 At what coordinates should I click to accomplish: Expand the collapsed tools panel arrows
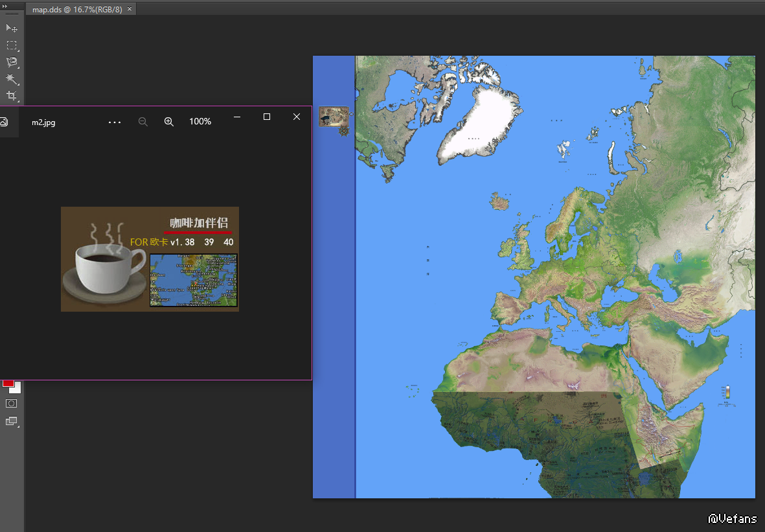pyautogui.click(x=5, y=6)
